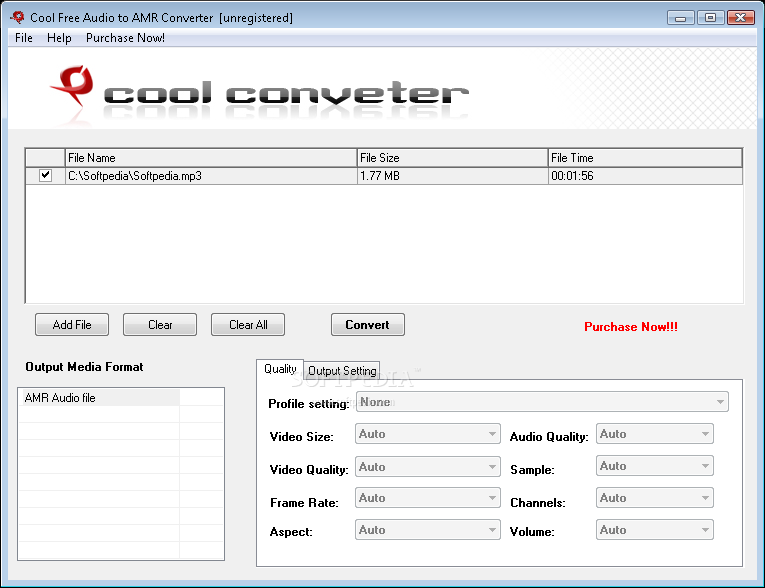The width and height of the screenshot is (765, 588).
Task: Open the Sample dropdown
Action: pos(654,466)
